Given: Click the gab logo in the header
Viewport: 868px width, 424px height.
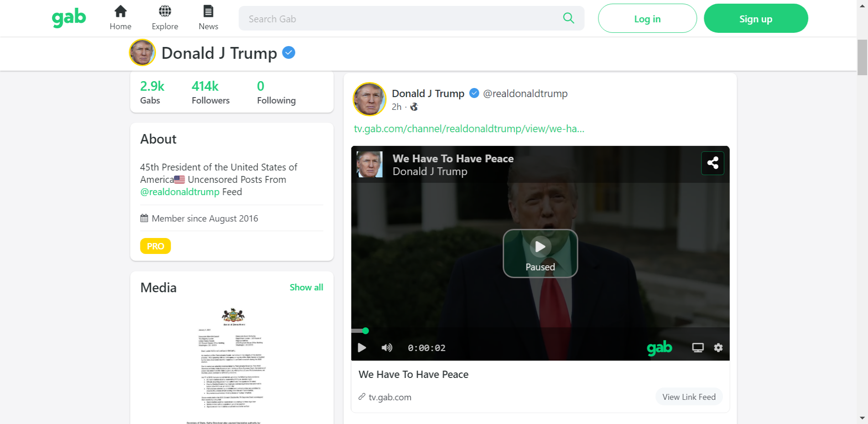Looking at the screenshot, I should (x=69, y=18).
